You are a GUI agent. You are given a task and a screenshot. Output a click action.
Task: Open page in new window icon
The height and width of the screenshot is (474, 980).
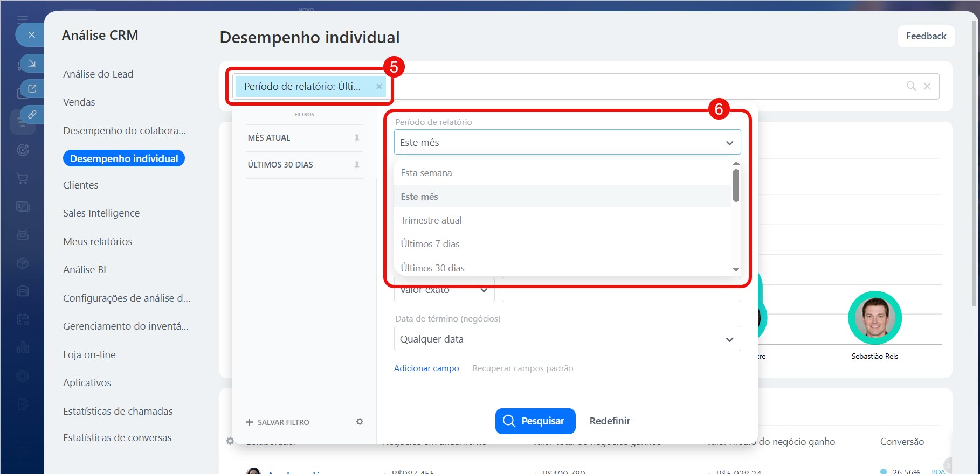point(32,89)
